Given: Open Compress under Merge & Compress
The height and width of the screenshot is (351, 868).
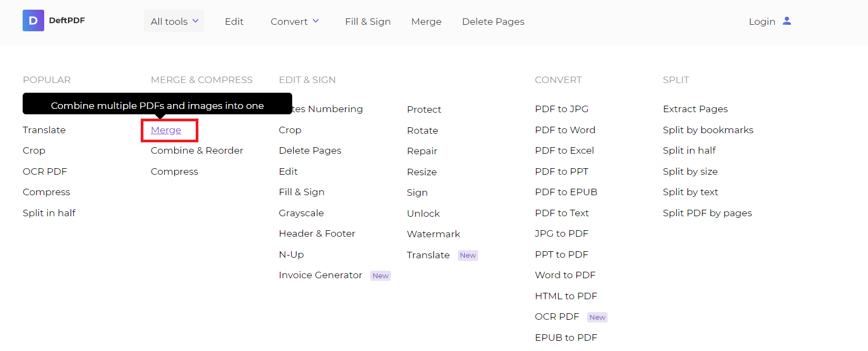Looking at the screenshot, I should pyautogui.click(x=174, y=171).
